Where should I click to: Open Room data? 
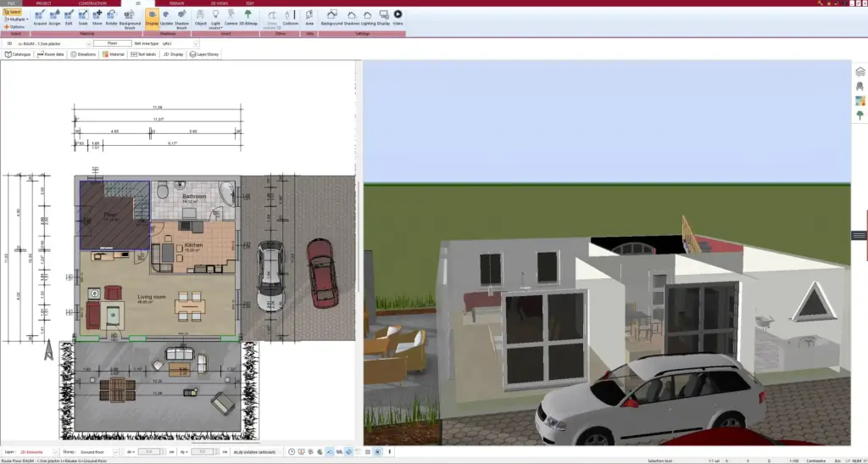click(50, 54)
